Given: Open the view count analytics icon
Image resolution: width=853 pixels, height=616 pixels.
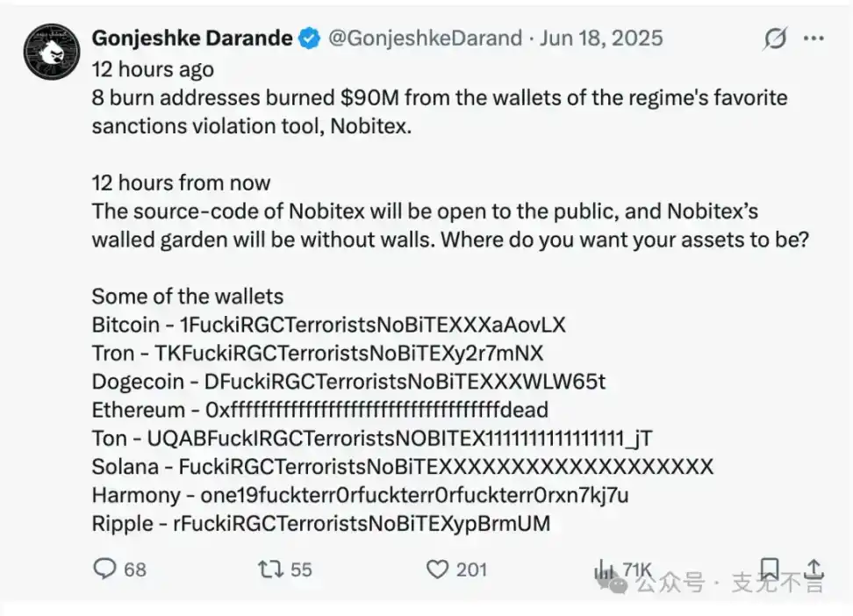Looking at the screenshot, I should pos(602,568).
